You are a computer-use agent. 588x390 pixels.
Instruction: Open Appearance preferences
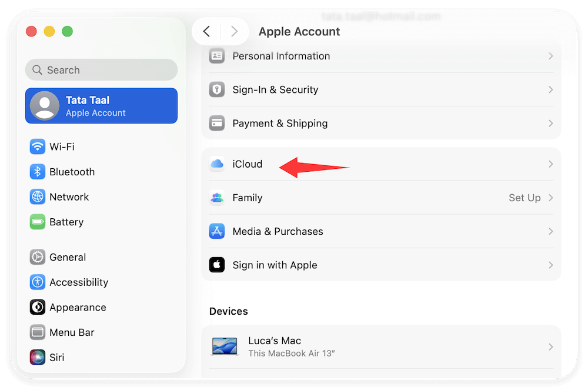77,307
